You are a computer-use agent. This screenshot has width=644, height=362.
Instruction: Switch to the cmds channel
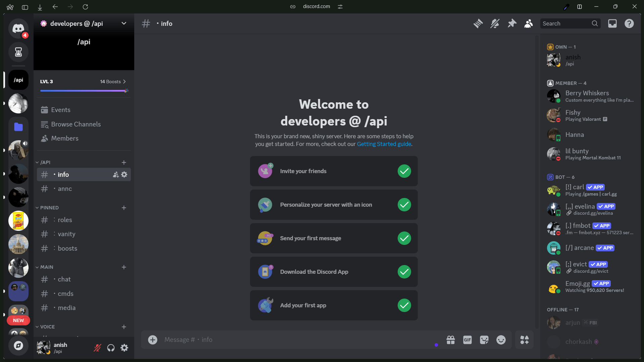[x=84, y=294]
